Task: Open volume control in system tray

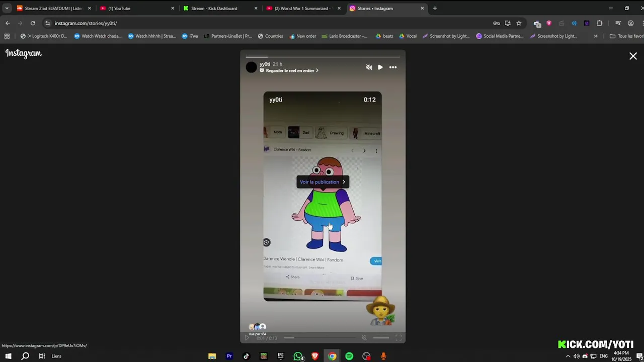Action: tap(577, 356)
